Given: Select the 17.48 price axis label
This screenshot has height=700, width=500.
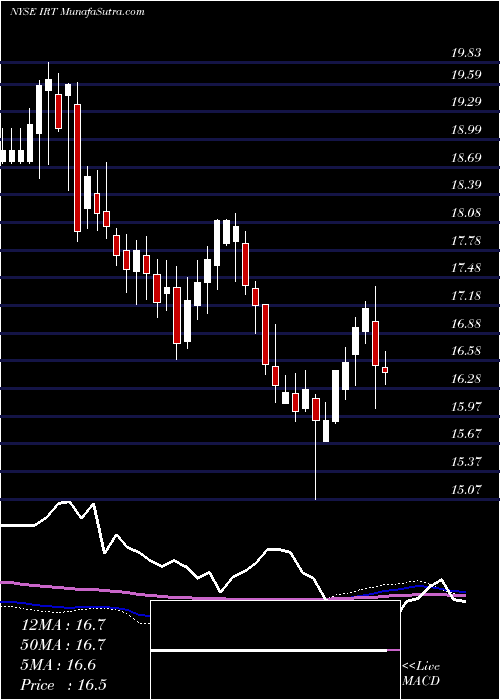Looking at the screenshot, I should 466,268.
